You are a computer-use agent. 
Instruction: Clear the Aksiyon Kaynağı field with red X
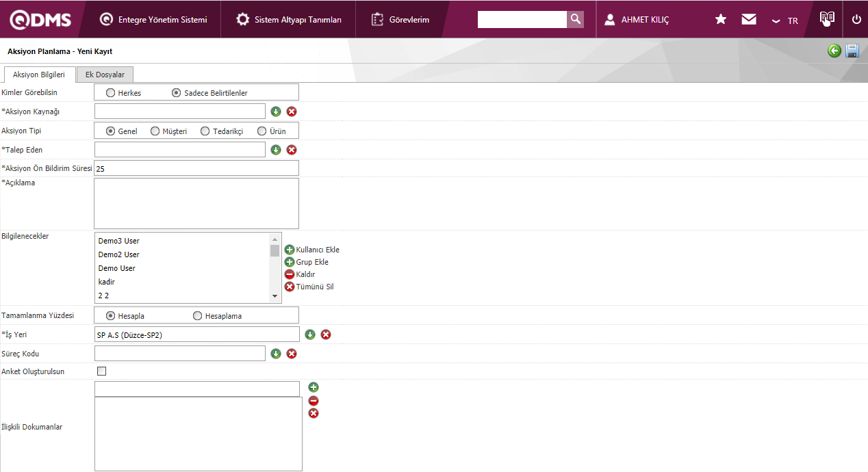292,112
